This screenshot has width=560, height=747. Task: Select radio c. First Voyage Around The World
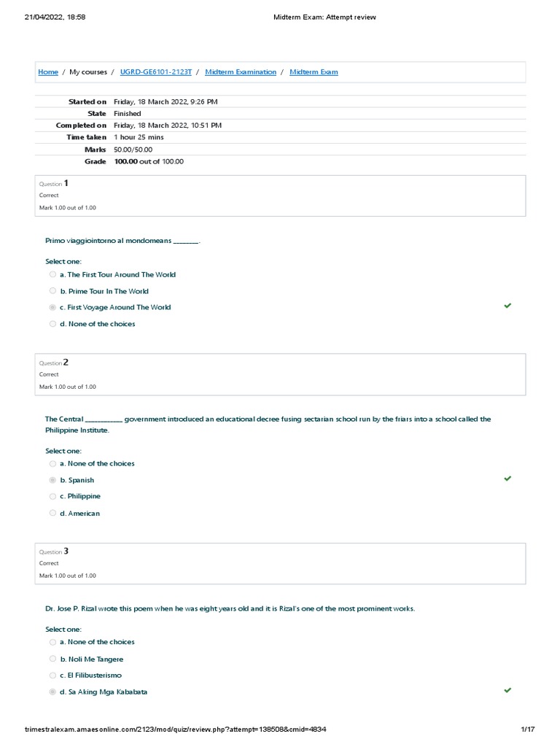click(x=52, y=307)
